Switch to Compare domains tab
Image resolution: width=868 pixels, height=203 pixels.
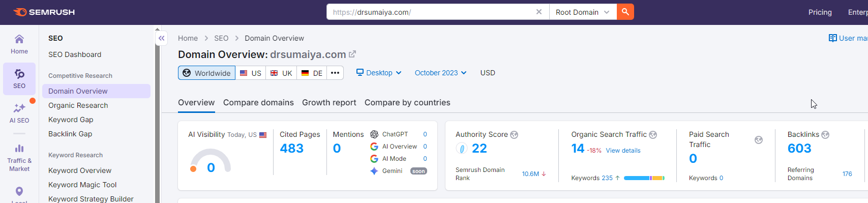258,102
